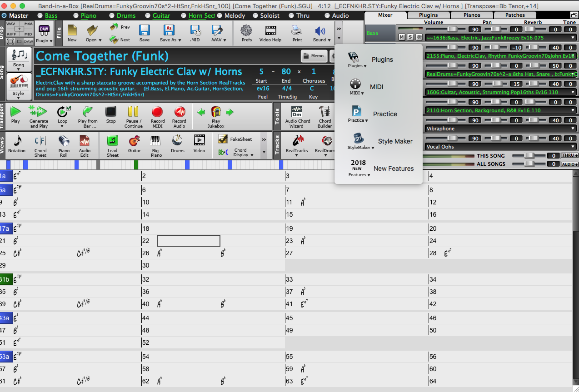The height and width of the screenshot is (392, 579).
Task: Switch to the Patches tab
Action: click(x=515, y=15)
